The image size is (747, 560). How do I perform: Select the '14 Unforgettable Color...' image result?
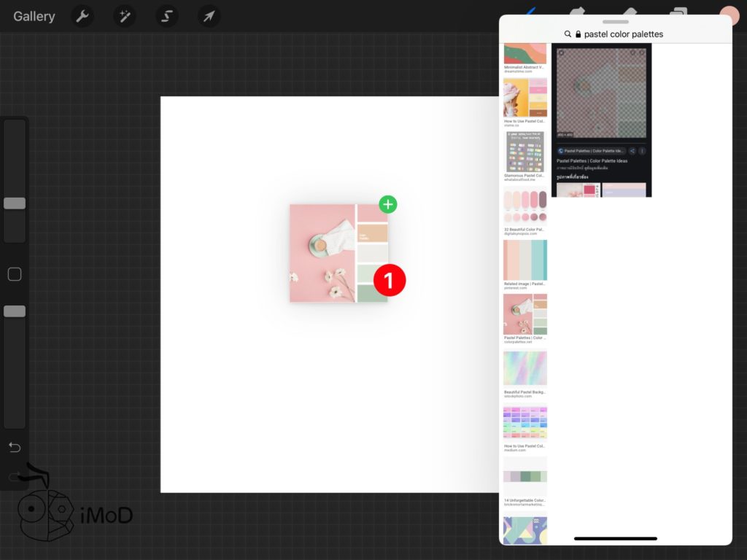coord(525,476)
